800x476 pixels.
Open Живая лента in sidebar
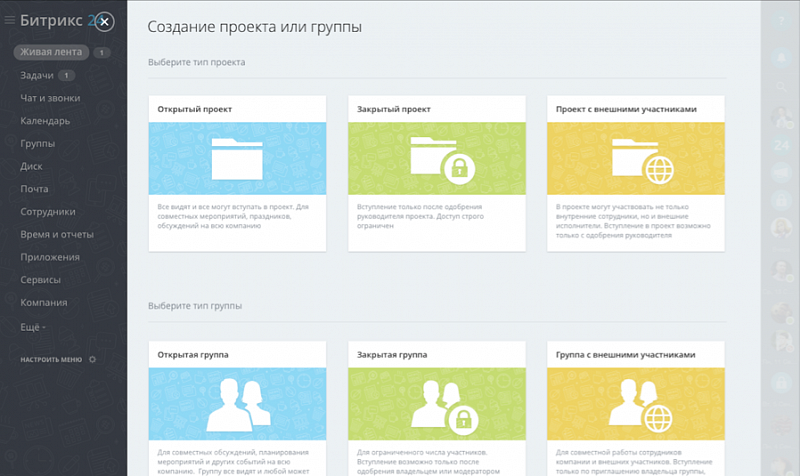(x=50, y=52)
